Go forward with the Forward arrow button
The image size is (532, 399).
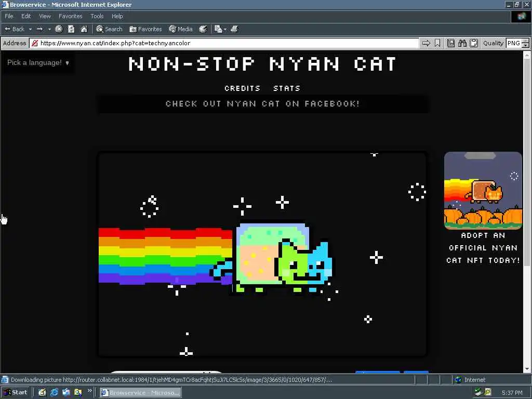click(39, 29)
